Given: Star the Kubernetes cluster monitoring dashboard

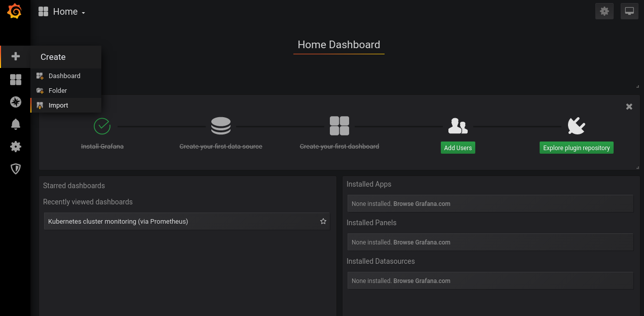Looking at the screenshot, I should click(x=323, y=222).
